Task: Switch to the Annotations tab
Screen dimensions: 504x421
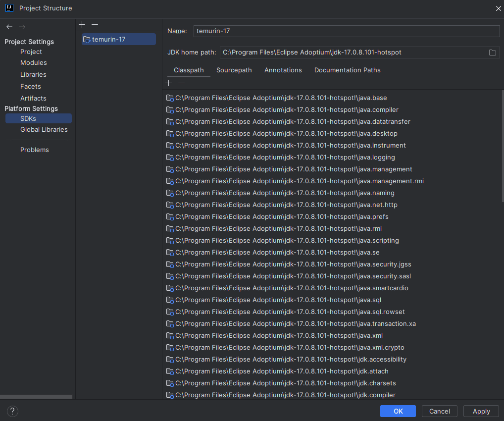Action: point(283,70)
